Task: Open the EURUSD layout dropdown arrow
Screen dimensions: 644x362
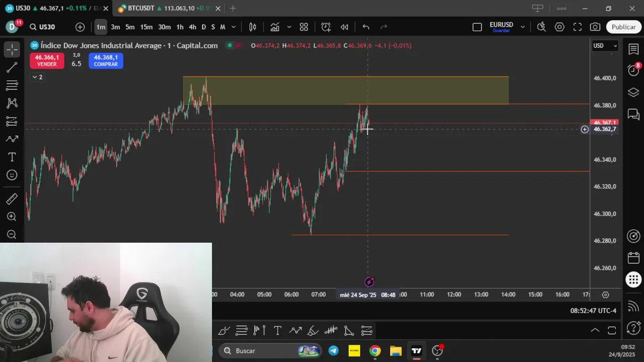Action: 523,27
